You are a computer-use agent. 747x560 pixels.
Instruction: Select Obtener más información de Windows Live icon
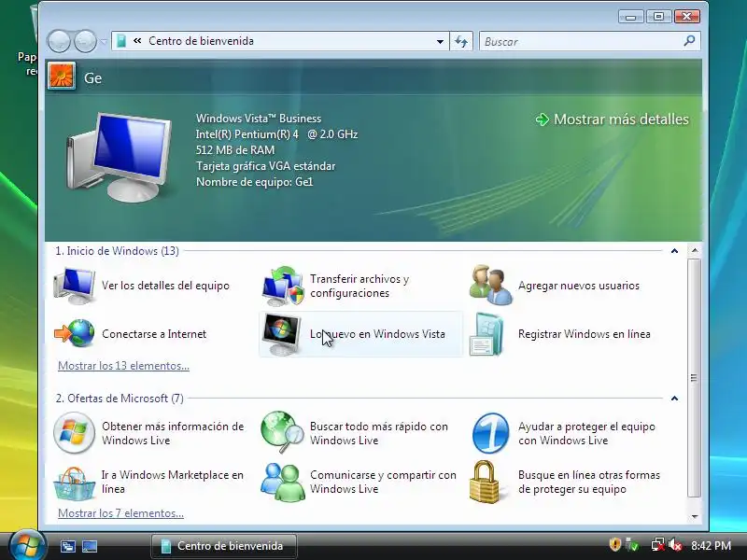pos(74,433)
